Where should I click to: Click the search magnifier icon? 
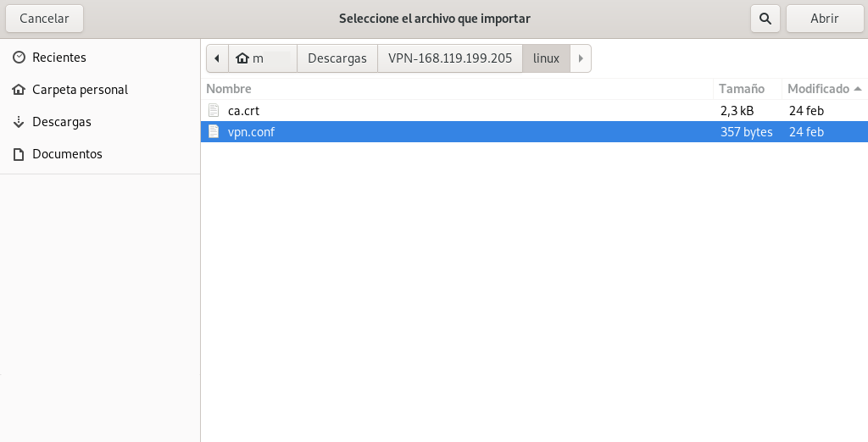765,19
